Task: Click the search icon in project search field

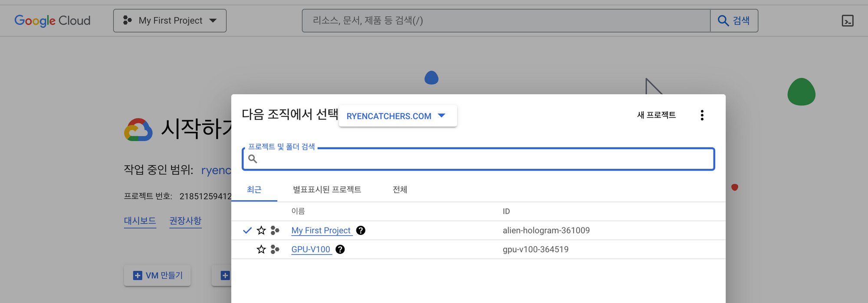Action: click(x=253, y=159)
